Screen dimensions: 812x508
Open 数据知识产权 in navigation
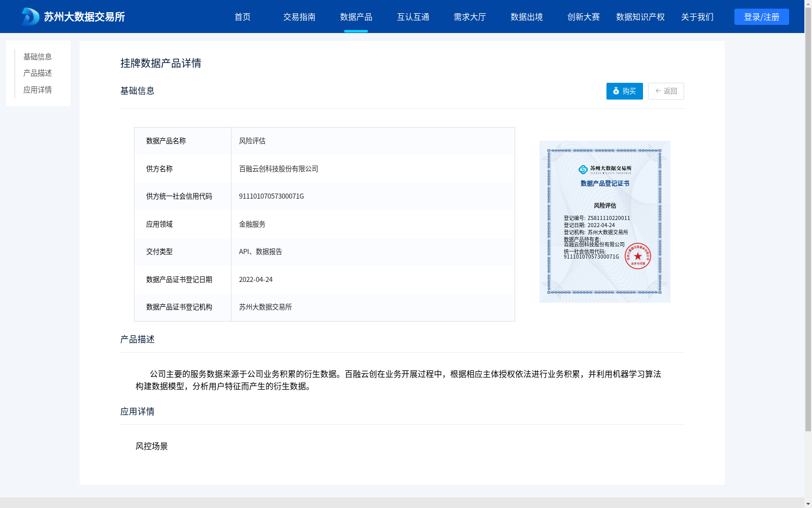click(x=640, y=17)
